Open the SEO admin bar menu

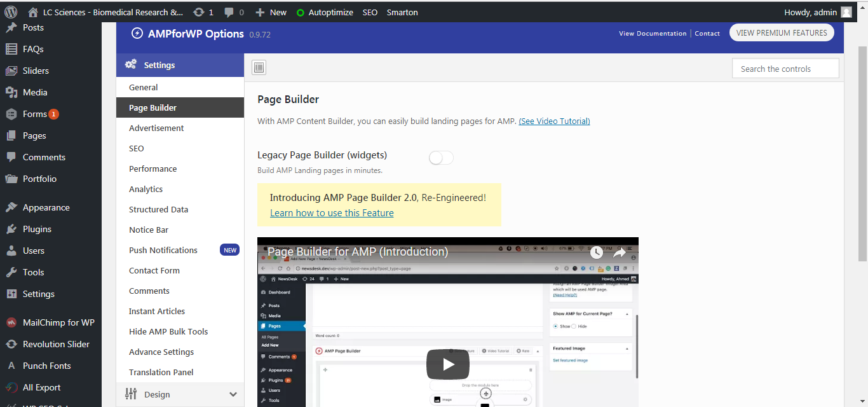click(370, 12)
